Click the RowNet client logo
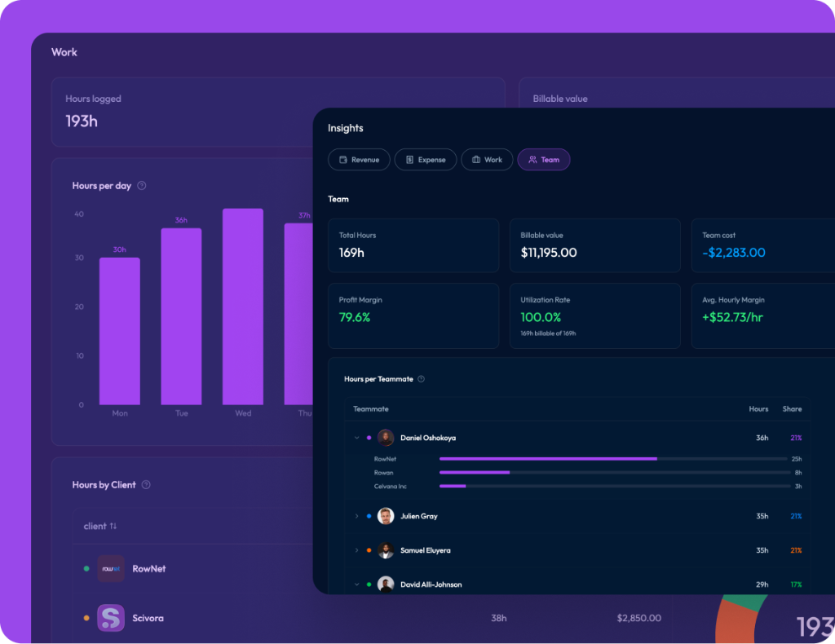 point(111,568)
